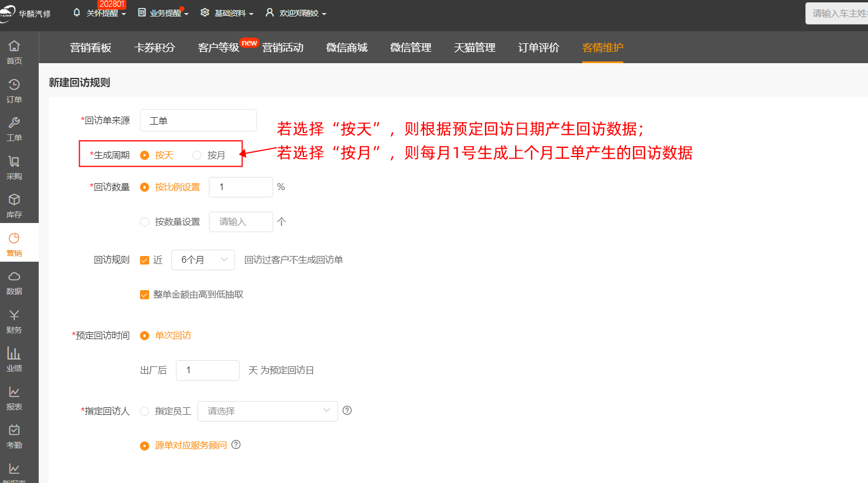The width and height of the screenshot is (868, 483).
Task: Open the 6个月 period dropdown
Action: coord(204,259)
